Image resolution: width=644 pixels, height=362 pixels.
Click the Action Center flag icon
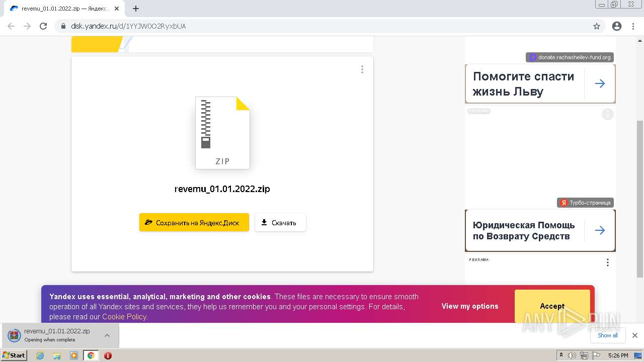point(596,355)
